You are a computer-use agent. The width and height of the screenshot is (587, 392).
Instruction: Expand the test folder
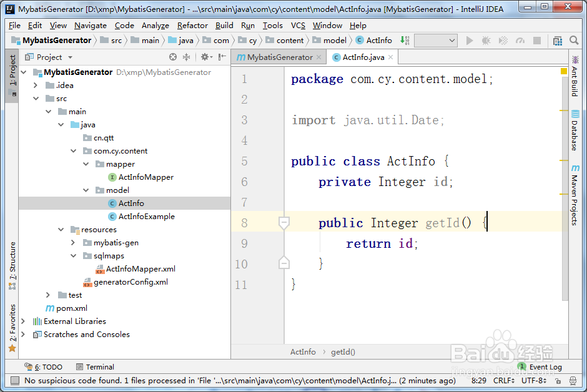(48, 295)
